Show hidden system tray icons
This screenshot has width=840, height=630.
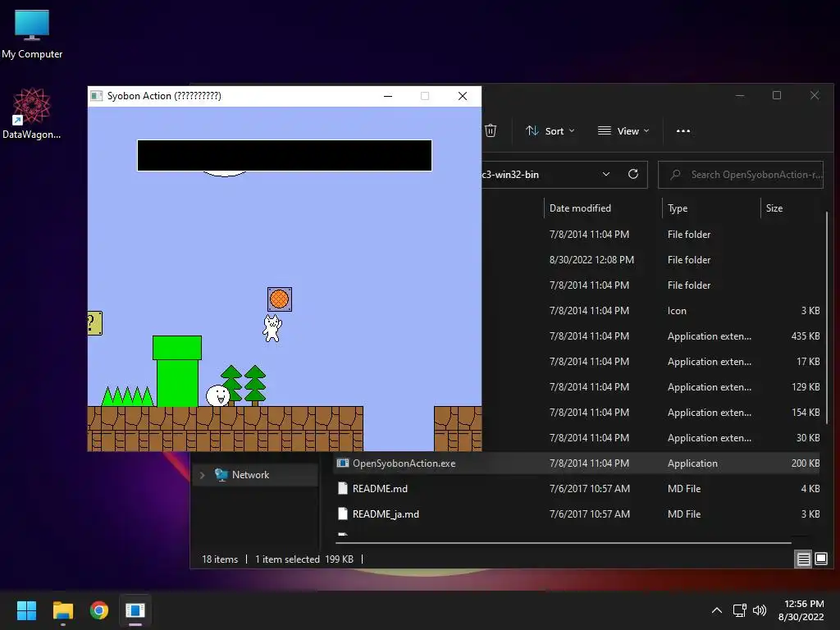click(x=717, y=610)
